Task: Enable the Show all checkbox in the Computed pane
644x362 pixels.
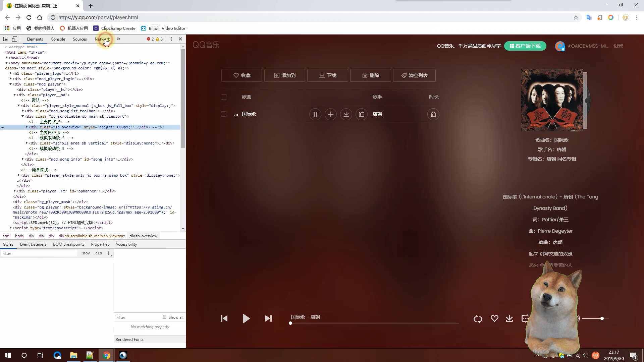Action: pyautogui.click(x=164, y=317)
